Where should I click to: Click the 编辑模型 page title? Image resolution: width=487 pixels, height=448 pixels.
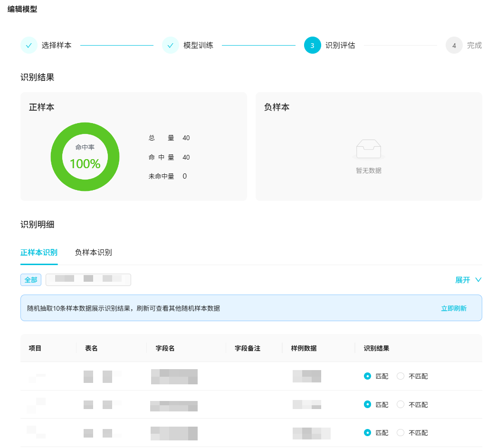coord(22,10)
